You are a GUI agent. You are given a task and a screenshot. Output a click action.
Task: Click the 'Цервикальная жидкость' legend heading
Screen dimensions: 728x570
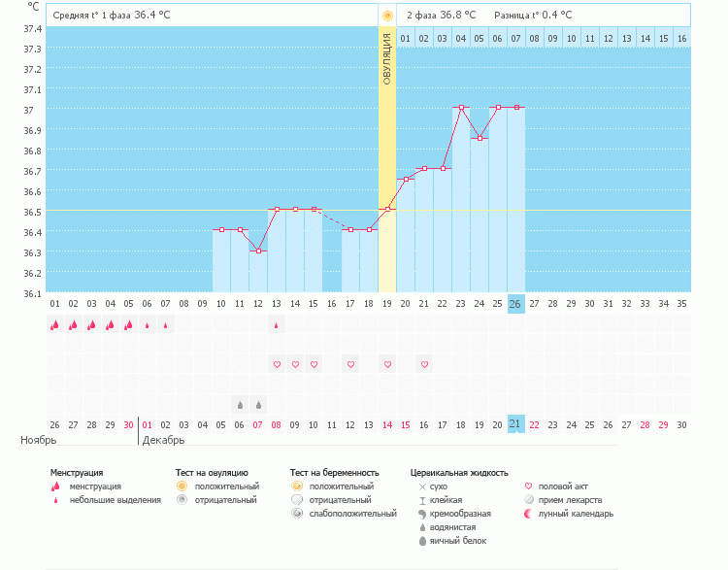click(x=458, y=472)
